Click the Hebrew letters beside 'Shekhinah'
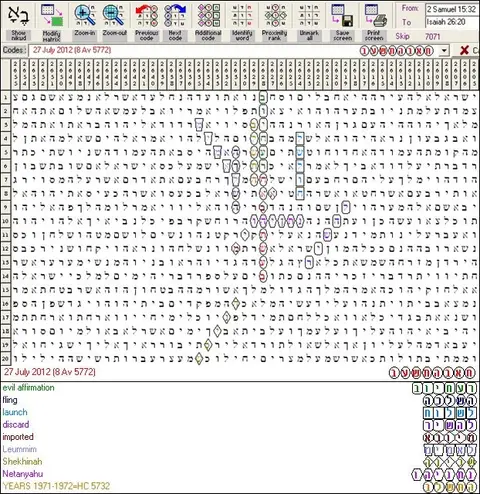The width and height of the screenshot is (480, 494). click(450, 462)
